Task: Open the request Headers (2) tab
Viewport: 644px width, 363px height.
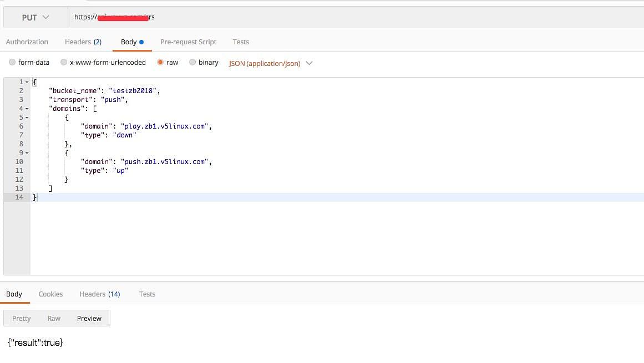Action: [x=83, y=42]
